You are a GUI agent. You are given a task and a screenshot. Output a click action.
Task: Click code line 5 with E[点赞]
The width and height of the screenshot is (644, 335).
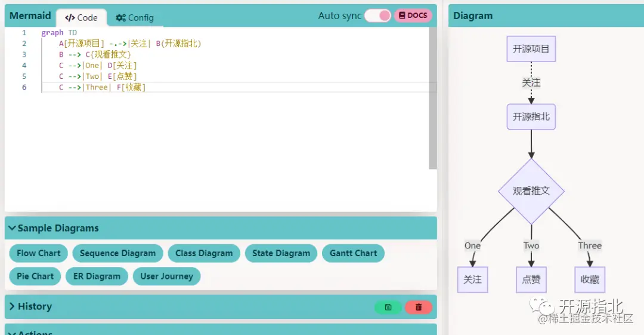coord(98,76)
